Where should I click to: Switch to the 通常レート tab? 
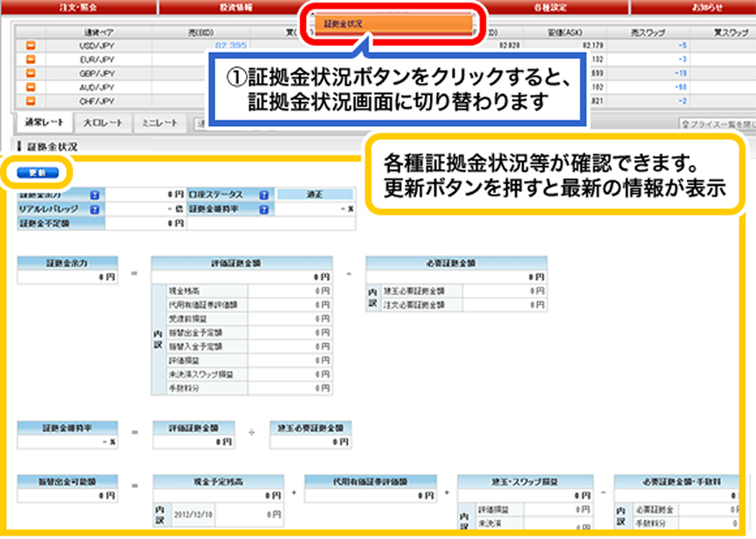click(44, 123)
